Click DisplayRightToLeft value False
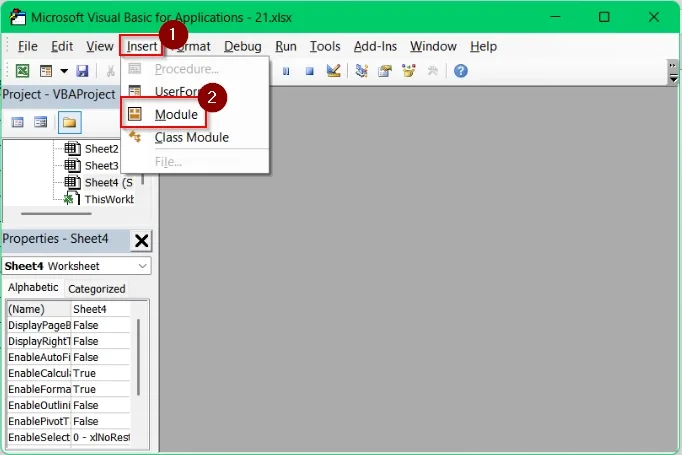 coord(100,341)
